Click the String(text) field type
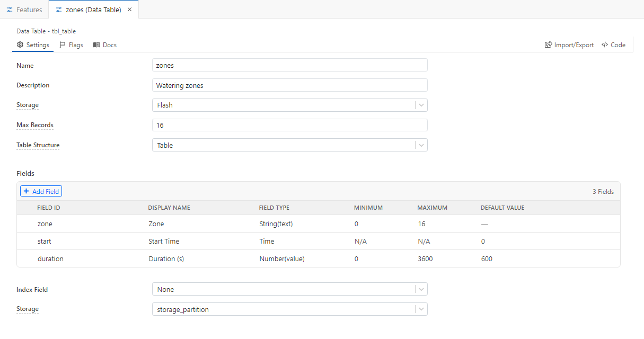The height and width of the screenshot is (339, 644). point(276,224)
